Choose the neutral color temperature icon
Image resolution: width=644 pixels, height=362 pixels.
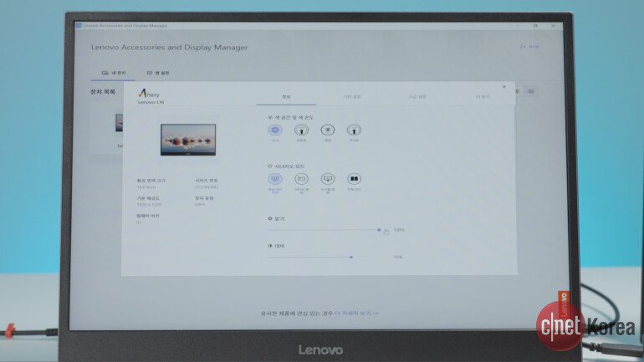(328, 130)
